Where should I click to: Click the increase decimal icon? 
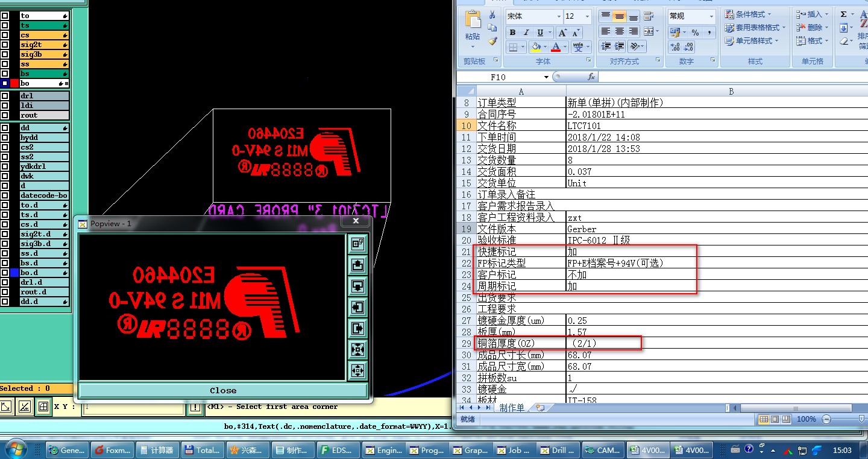click(675, 46)
